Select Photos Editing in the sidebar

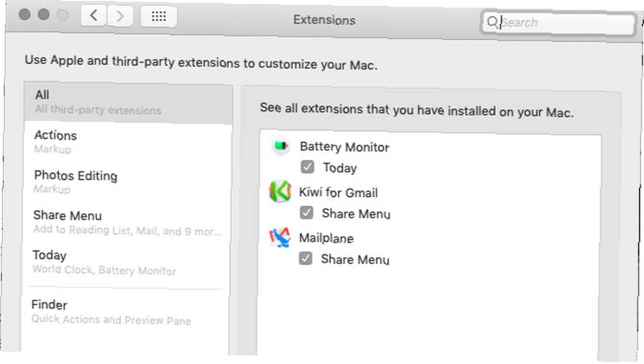tap(128, 182)
